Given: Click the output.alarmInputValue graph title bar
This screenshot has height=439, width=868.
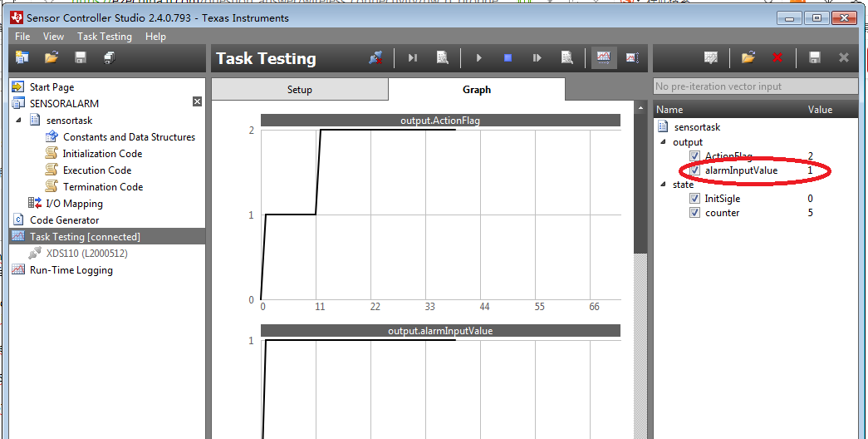Looking at the screenshot, I should tap(440, 331).
